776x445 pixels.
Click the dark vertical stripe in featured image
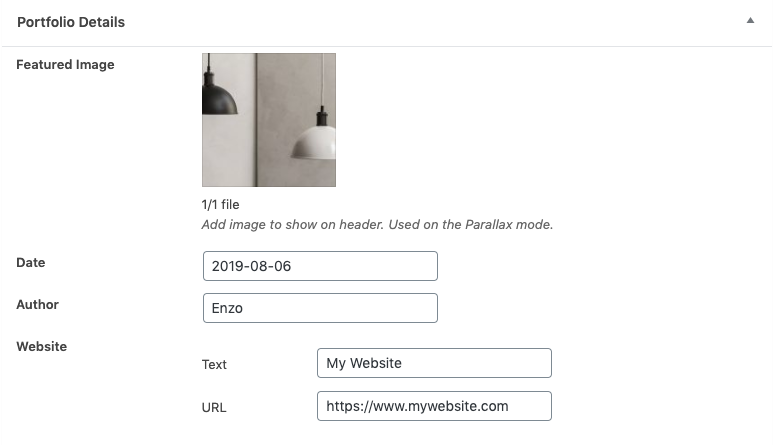(x=256, y=120)
